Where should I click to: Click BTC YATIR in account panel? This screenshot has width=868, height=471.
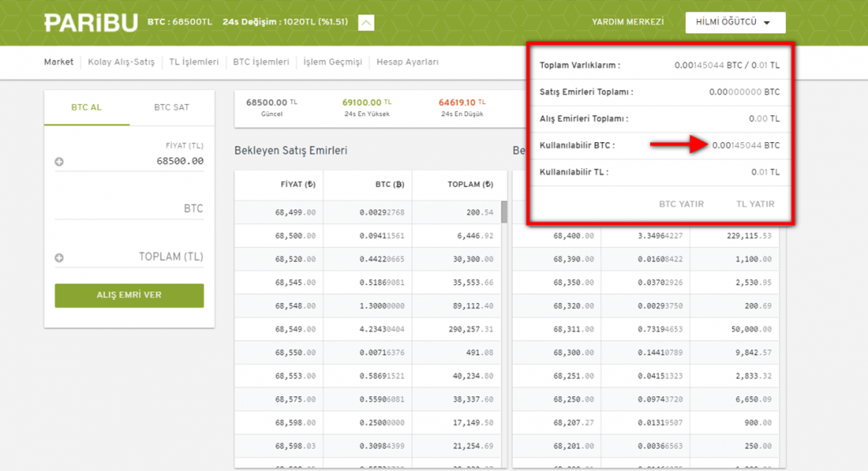[x=681, y=204]
